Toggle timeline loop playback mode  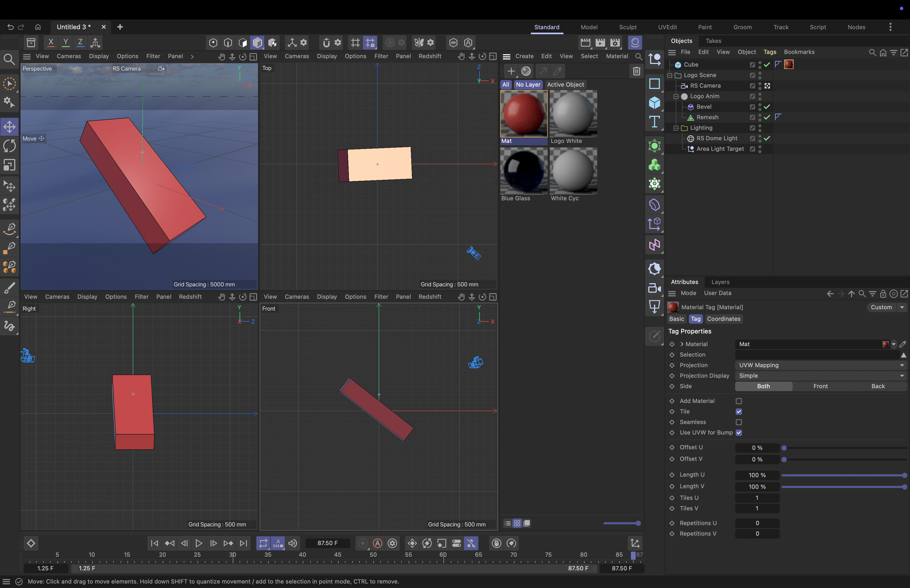(263, 543)
